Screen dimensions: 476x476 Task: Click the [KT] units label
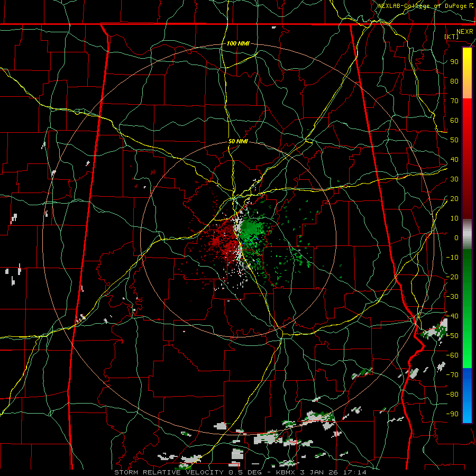click(452, 36)
